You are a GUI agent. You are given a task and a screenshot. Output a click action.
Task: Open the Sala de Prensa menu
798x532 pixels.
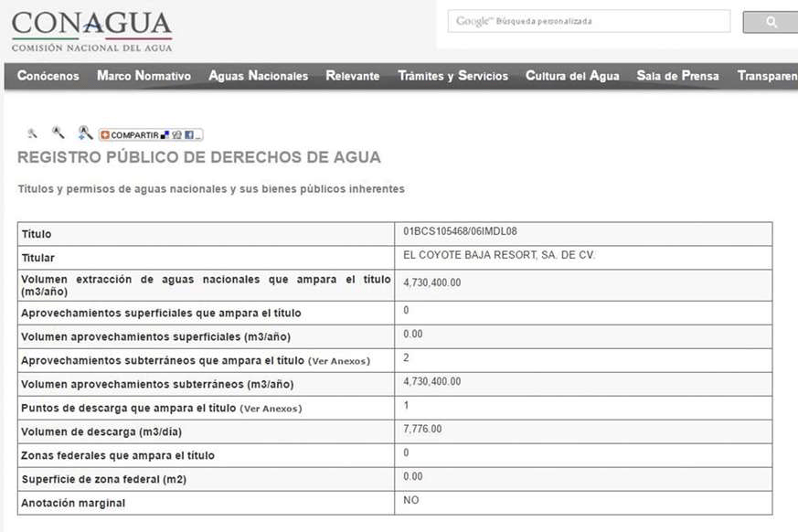(677, 77)
